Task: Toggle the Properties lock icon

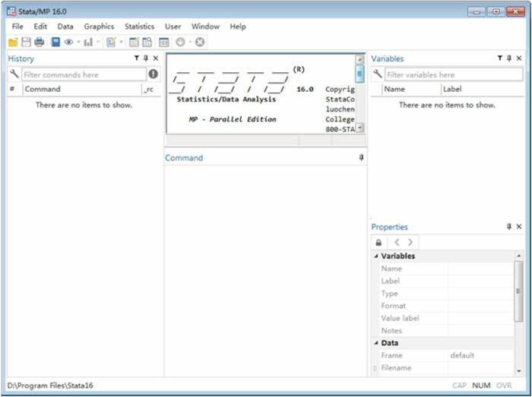Action: [379, 243]
